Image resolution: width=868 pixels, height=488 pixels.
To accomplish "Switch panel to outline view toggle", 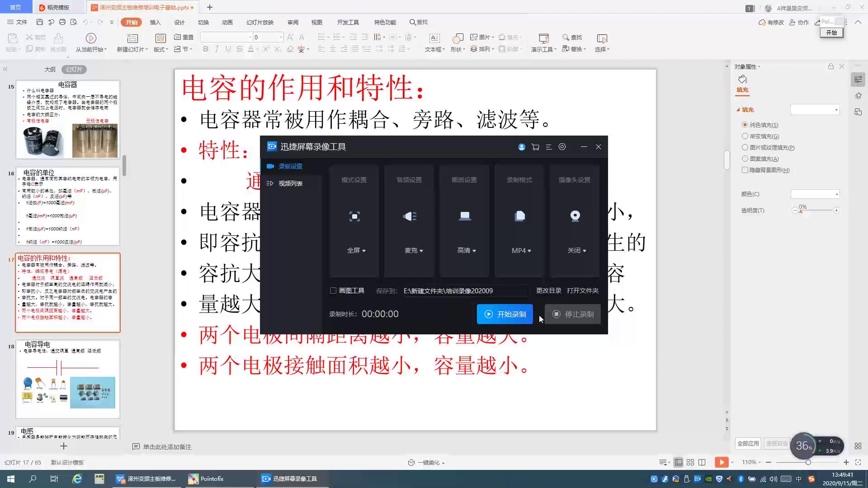I will pyautogui.click(x=50, y=69).
